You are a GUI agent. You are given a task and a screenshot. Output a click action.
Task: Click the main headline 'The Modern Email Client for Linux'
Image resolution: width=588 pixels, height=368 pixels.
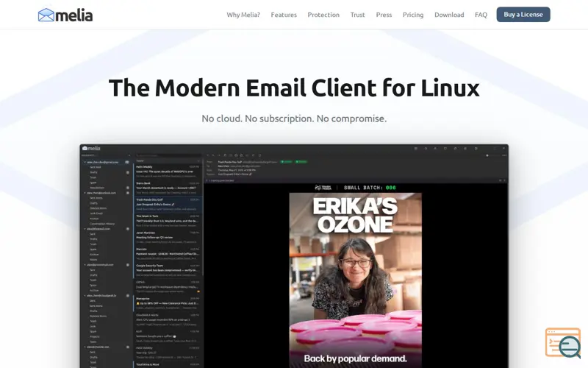[x=294, y=88]
